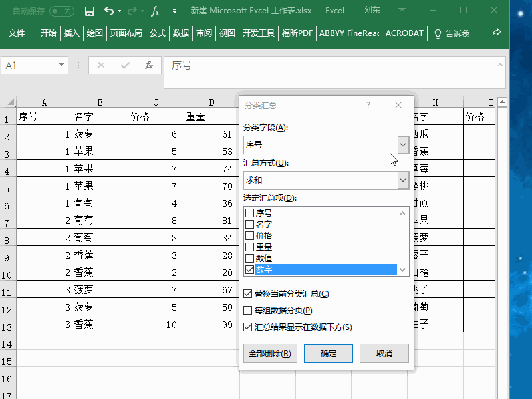Open the 分类字段 dropdown showing 序号
Screen dimensions: 532x399
point(403,144)
